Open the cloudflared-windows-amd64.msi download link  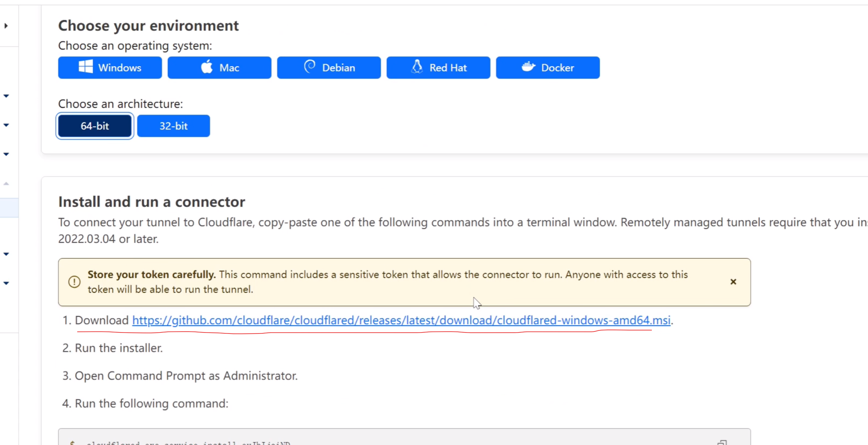click(x=401, y=320)
